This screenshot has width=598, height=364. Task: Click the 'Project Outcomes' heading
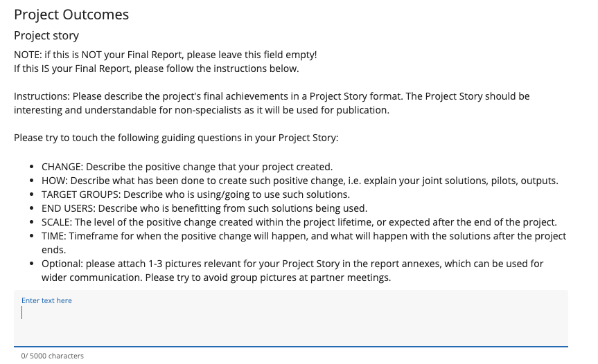pyautogui.click(x=71, y=15)
